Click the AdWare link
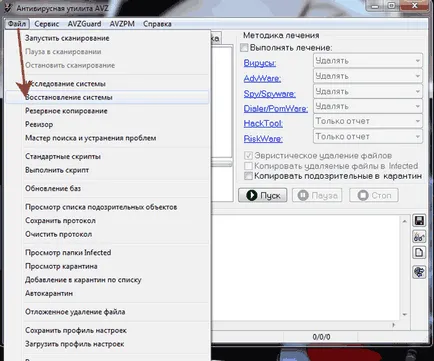 point(262,79)
